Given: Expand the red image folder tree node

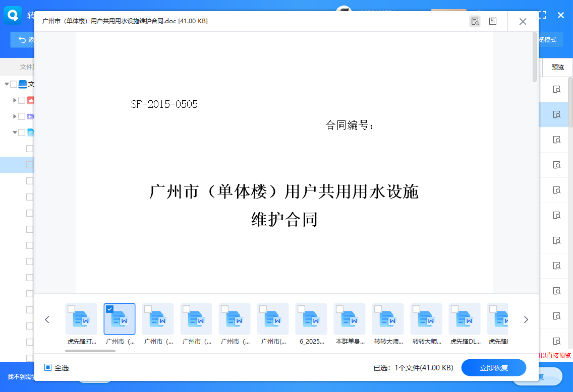Looking at the screenshot, I should click(15, 100).
